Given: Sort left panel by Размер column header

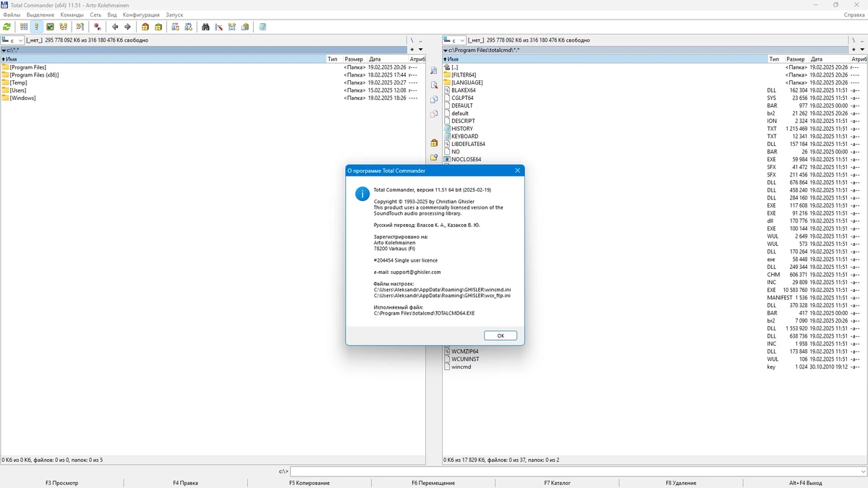Looking at the screenshot, I should coord(354,59).
